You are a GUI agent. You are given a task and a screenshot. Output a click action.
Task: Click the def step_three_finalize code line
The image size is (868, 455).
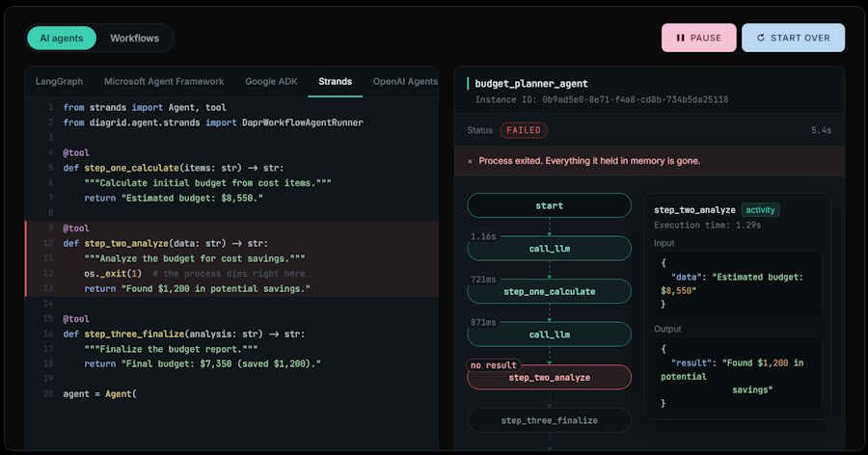(x=184, y=334)
